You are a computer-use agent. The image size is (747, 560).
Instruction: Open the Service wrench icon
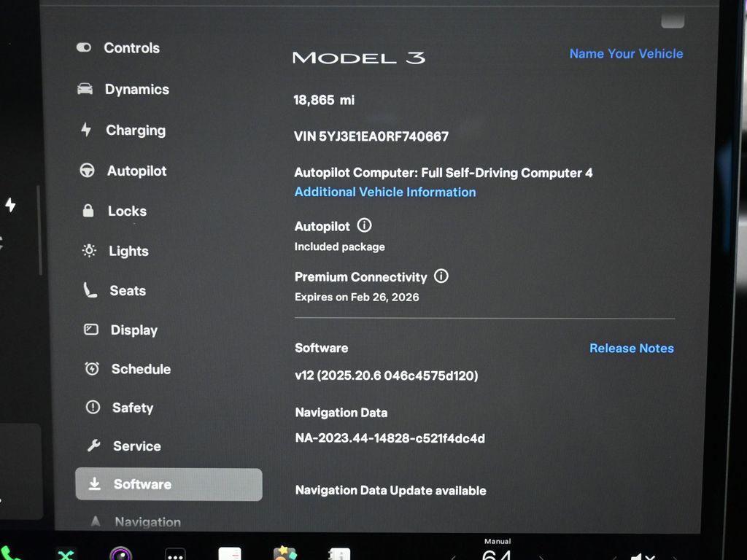click(x=93, y=446)
